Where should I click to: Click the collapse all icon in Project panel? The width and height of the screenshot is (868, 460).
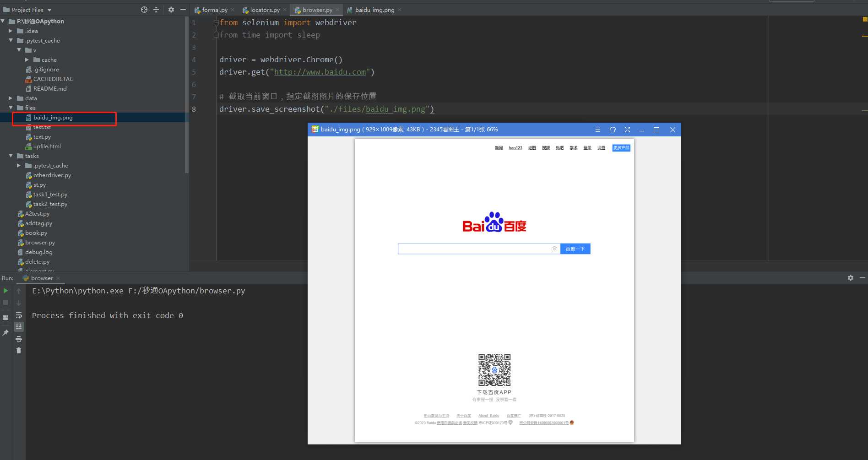tap(156, 10)
